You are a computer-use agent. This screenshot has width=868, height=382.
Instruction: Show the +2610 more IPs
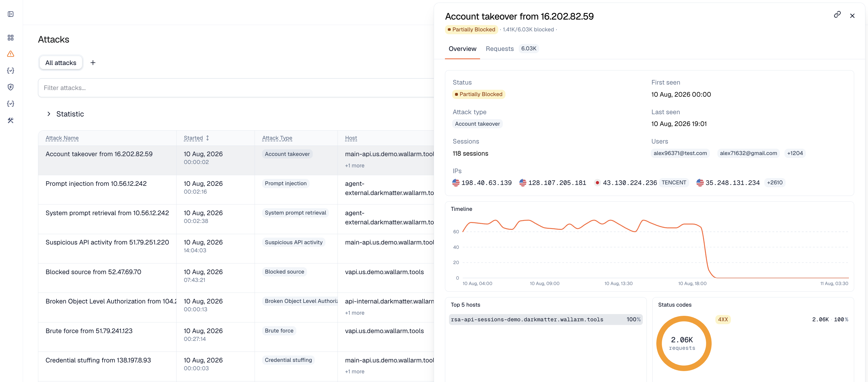(x=775, y=182)
